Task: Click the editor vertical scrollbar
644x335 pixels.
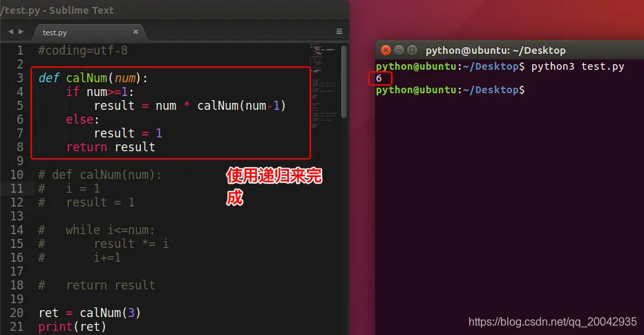Action: (344, 82)
